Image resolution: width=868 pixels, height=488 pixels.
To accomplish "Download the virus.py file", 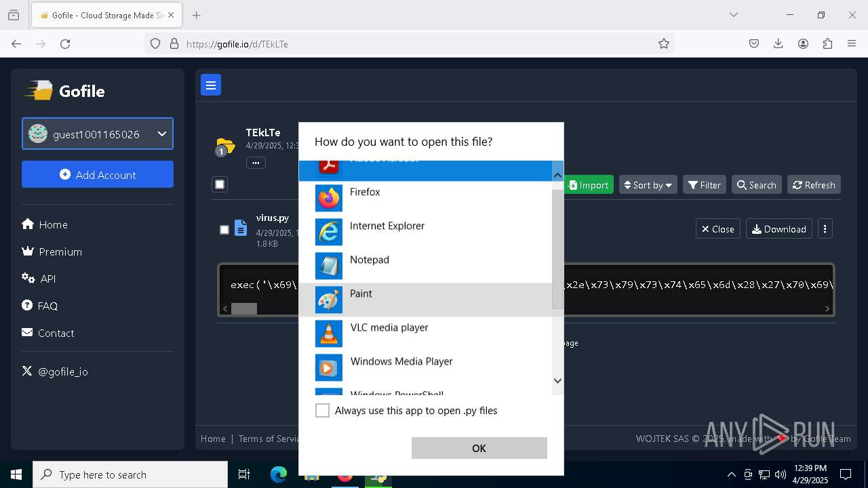I will 779,229.
